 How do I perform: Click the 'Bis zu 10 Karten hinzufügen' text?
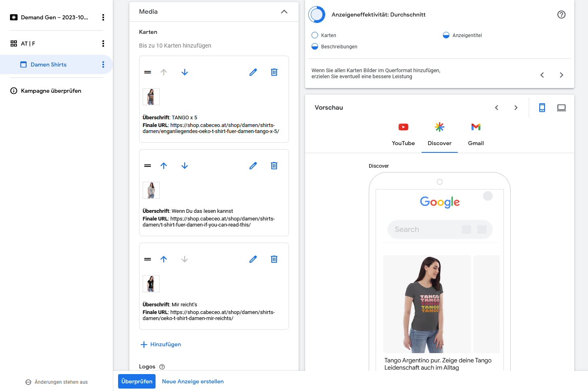(175, 46)
